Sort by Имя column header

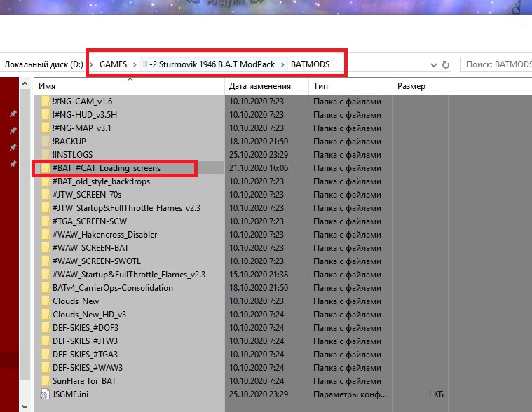pos(129,86)
